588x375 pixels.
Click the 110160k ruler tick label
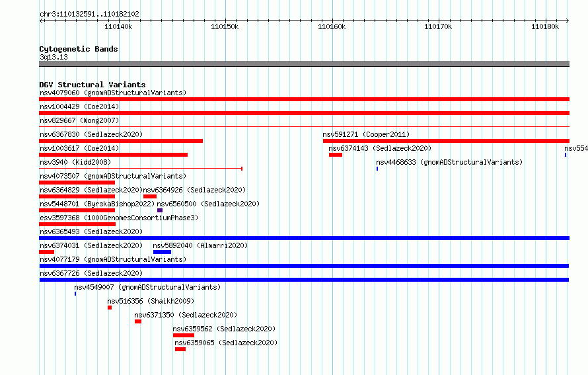pyautogui.click(x=332, y=26)
